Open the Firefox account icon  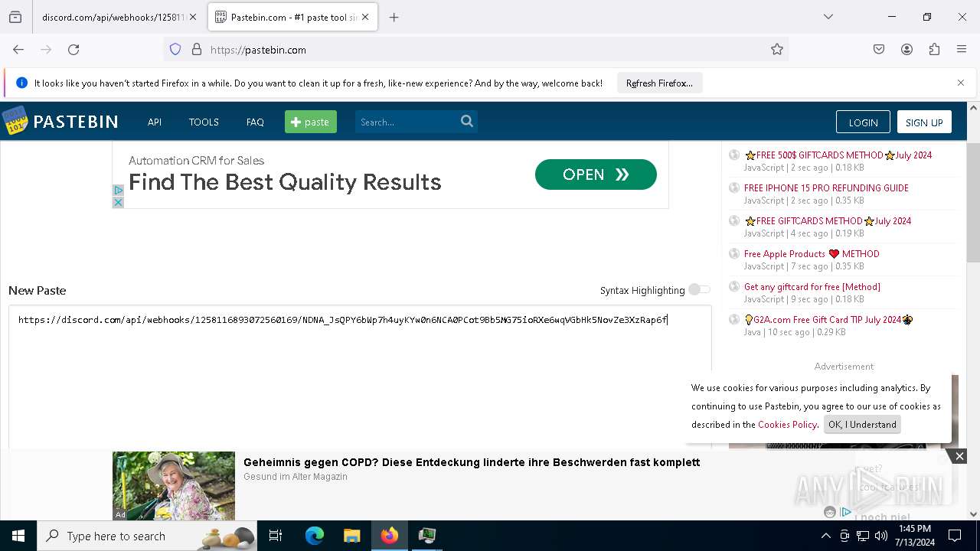[906, 50]
